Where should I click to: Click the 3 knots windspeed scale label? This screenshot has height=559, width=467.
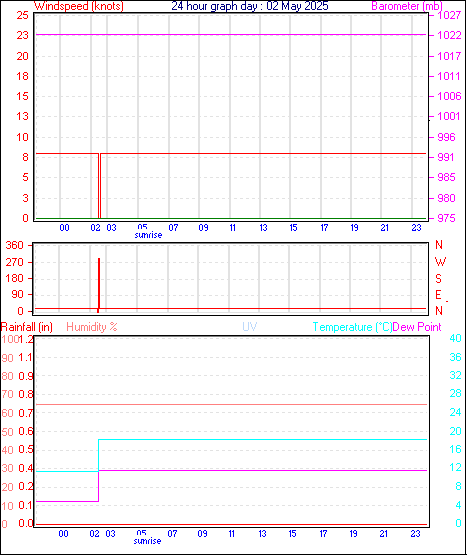25,198
